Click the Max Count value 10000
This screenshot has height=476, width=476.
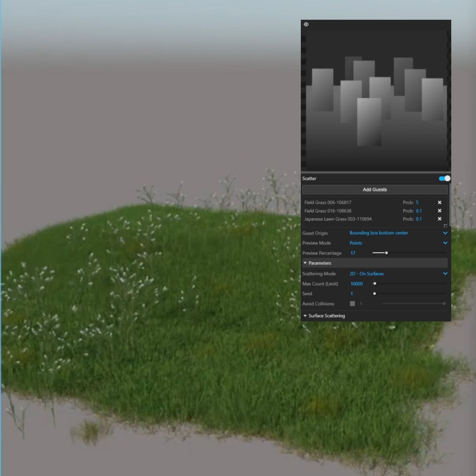(356, 284)
